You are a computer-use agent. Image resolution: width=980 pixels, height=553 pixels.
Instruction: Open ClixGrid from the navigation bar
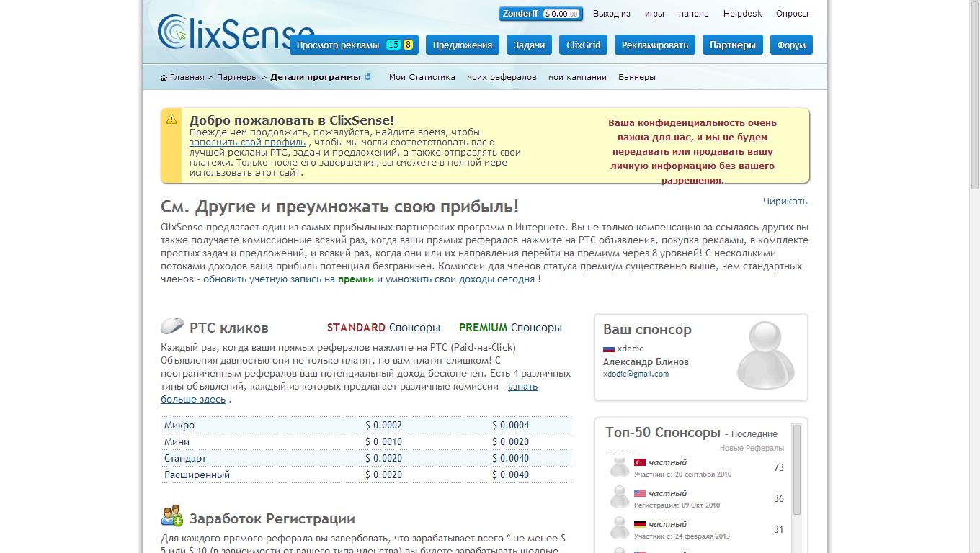pos(584,45)
